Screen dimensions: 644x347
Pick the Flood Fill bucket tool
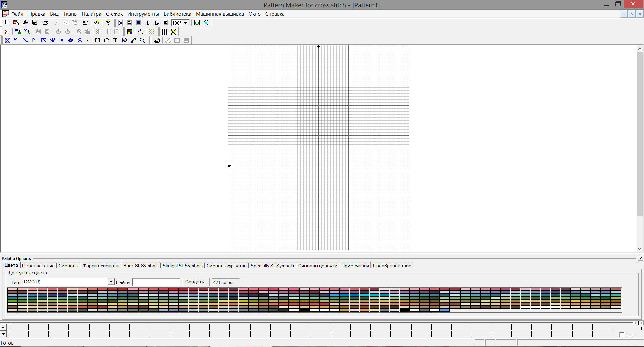tap(124, 40)
